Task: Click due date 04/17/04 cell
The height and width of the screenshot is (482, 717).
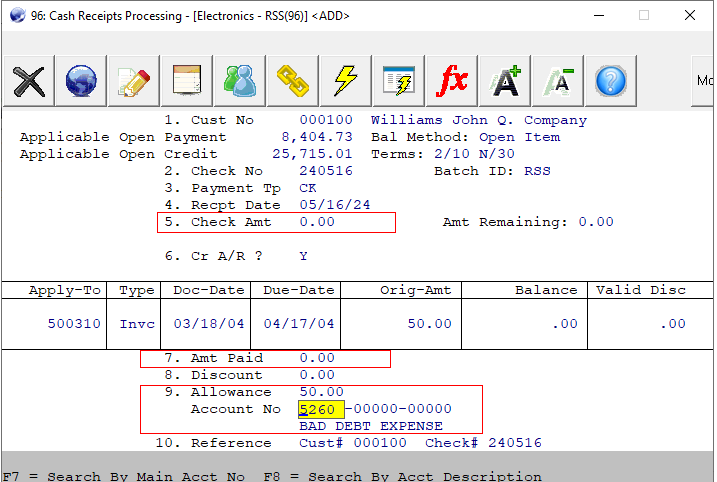Action: (x=299, y=324)
